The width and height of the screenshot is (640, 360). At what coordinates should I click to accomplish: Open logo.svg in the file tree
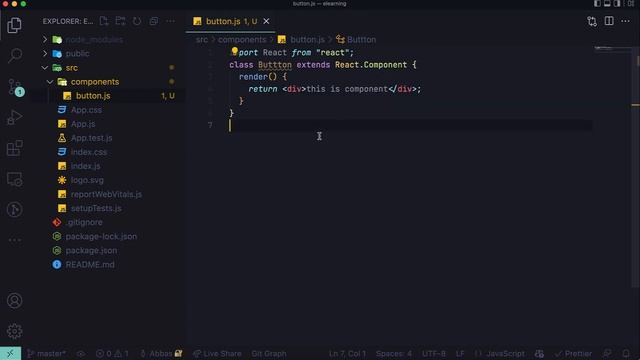87,180
